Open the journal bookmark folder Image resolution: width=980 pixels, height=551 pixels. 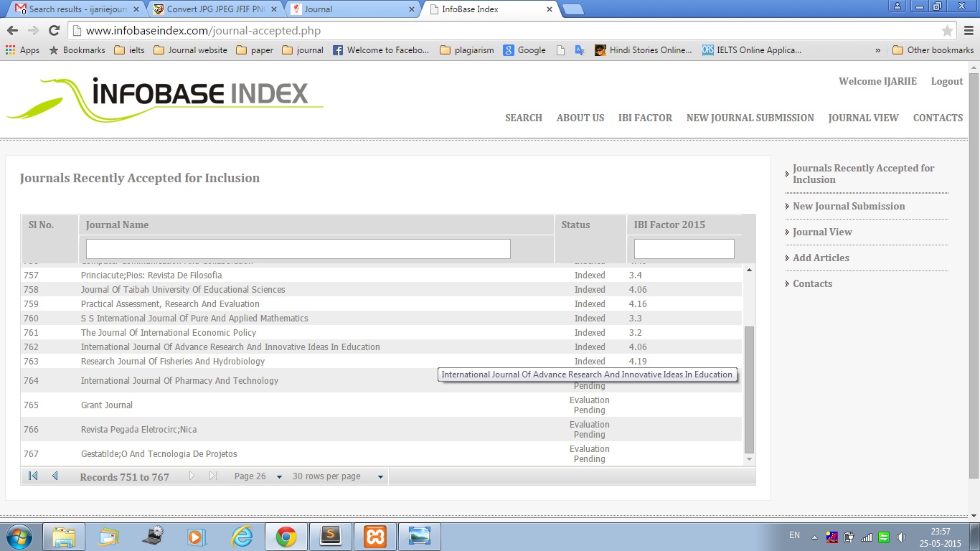click(303, 50)
